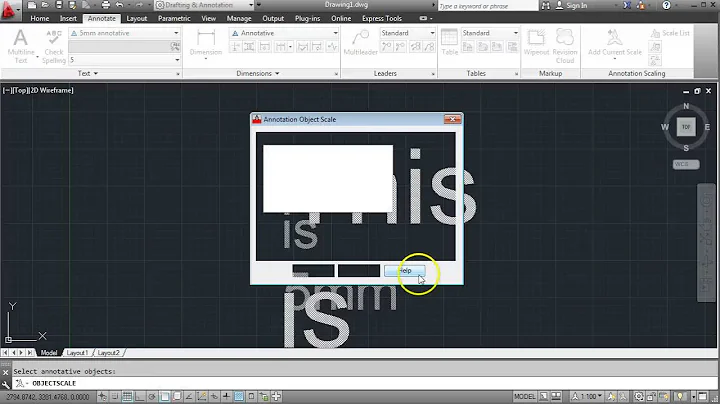The width and height of the screenshot is (720, 404).
Task: Click the Dimension tool
Action: [206, 44]
